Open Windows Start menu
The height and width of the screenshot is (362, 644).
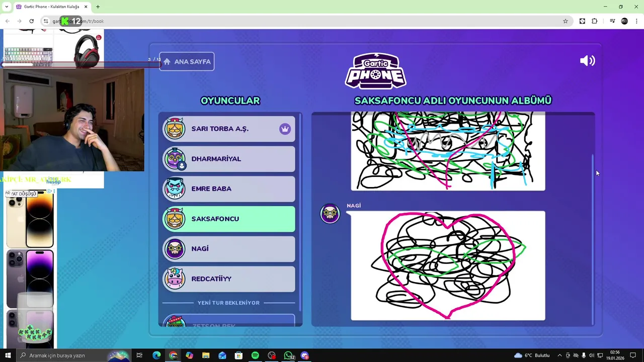coord(8,355)
